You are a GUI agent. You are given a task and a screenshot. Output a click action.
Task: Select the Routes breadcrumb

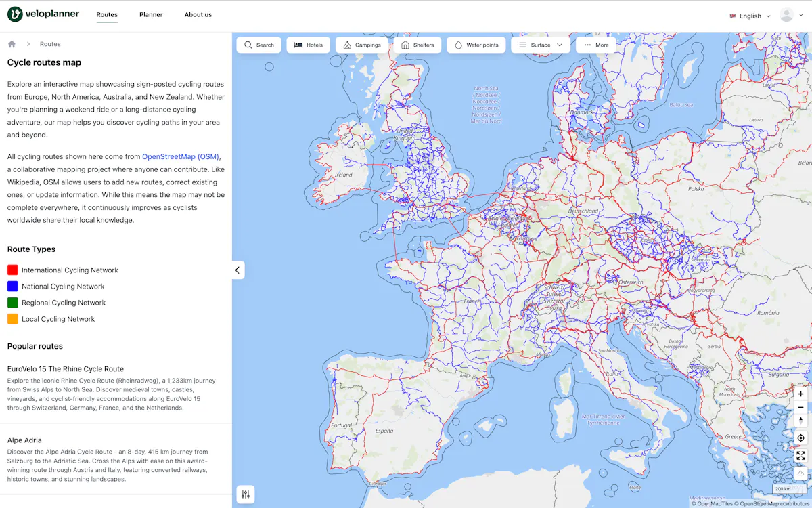pyautogui.click(x=50, y=44)
